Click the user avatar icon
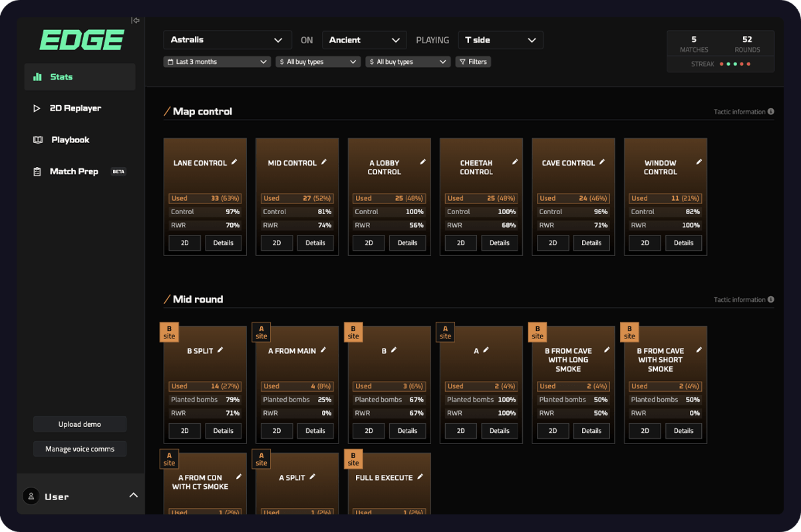Viewport: 801px width, 532px height. 31,496
